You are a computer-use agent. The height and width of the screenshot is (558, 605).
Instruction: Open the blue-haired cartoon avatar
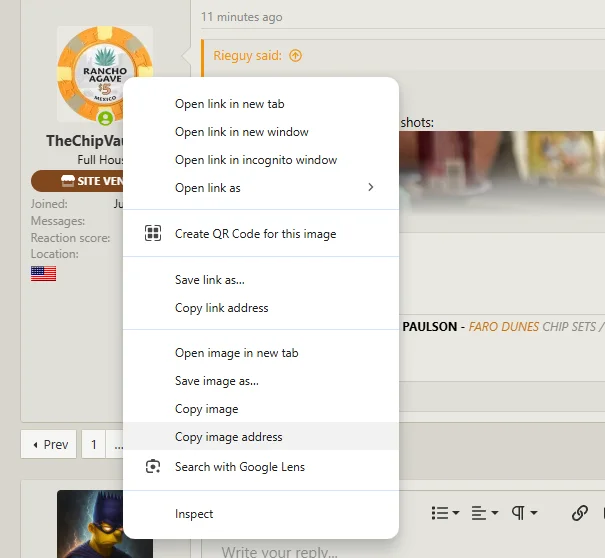coord(90,524)
